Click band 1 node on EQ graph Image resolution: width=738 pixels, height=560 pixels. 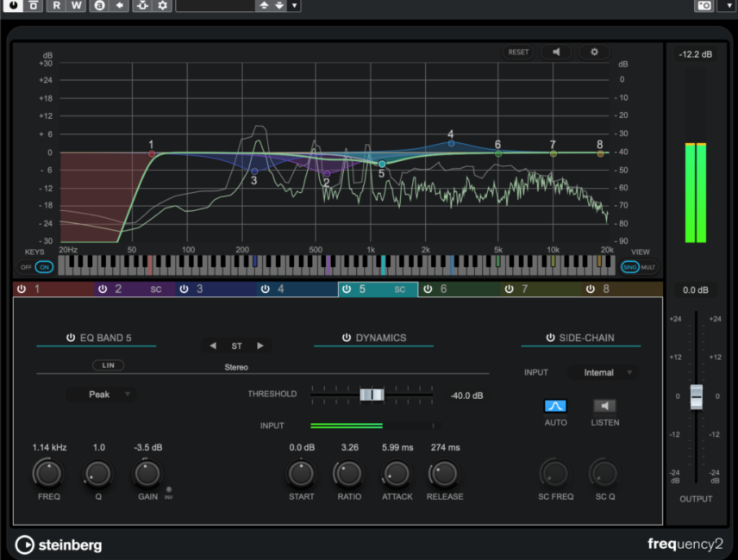tap(152, 153)
